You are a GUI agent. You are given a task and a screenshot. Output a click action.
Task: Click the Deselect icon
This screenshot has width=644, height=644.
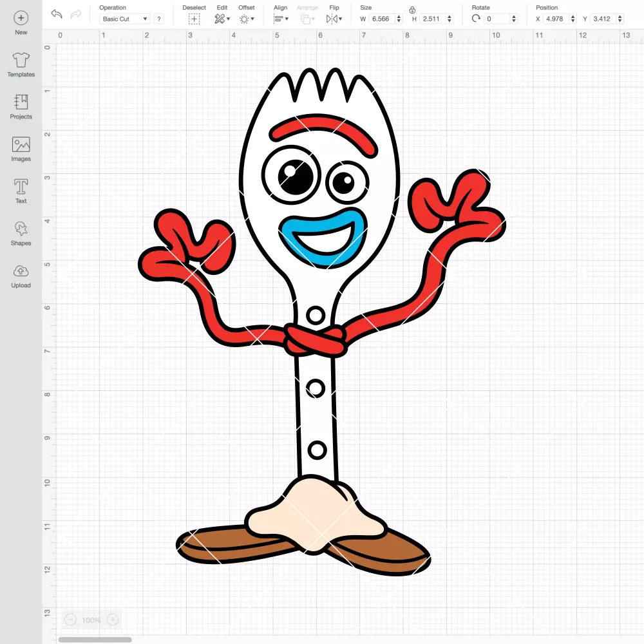point(194,19)
